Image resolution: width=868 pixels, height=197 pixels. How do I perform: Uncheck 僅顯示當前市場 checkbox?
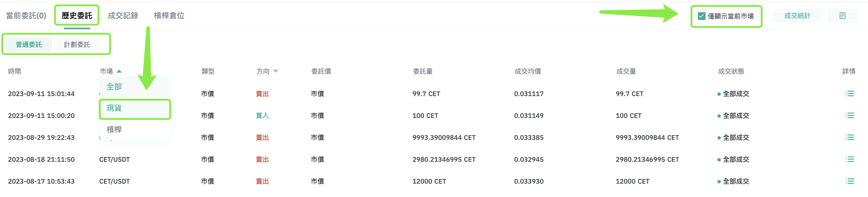pos(702,16)
